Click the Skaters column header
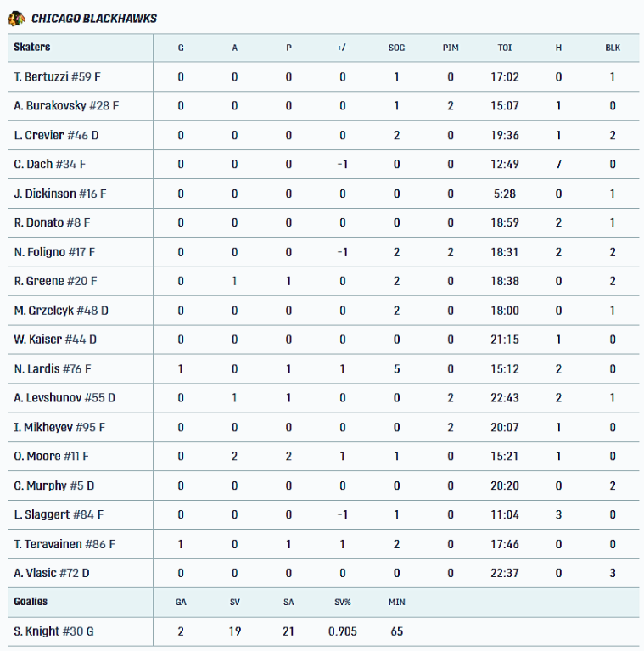The image size is (644, 651). click(x=32, y=48)
